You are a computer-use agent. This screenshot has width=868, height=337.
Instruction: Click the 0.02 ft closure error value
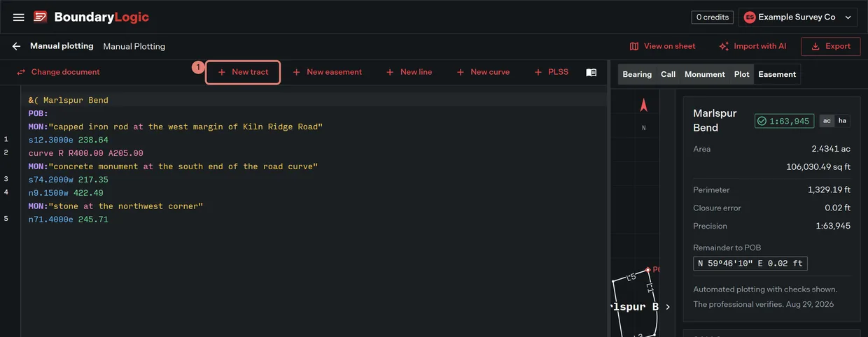[837, 208]
